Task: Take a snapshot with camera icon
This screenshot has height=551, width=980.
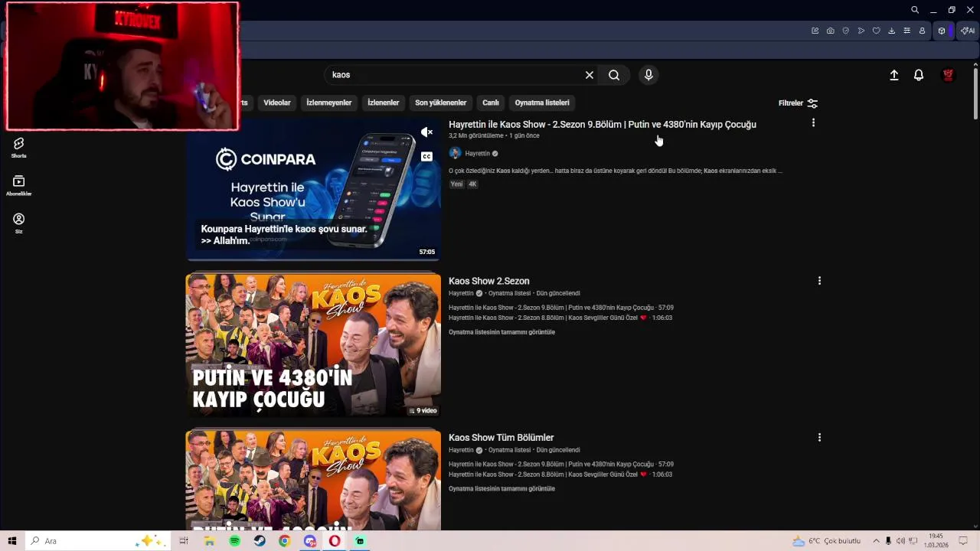Action: pyautogui.click(x=830, y=31)
